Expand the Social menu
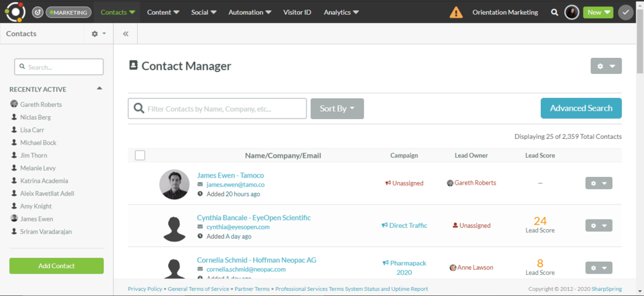The width and height of the screenshot is (644, 296). coord(204,12)
